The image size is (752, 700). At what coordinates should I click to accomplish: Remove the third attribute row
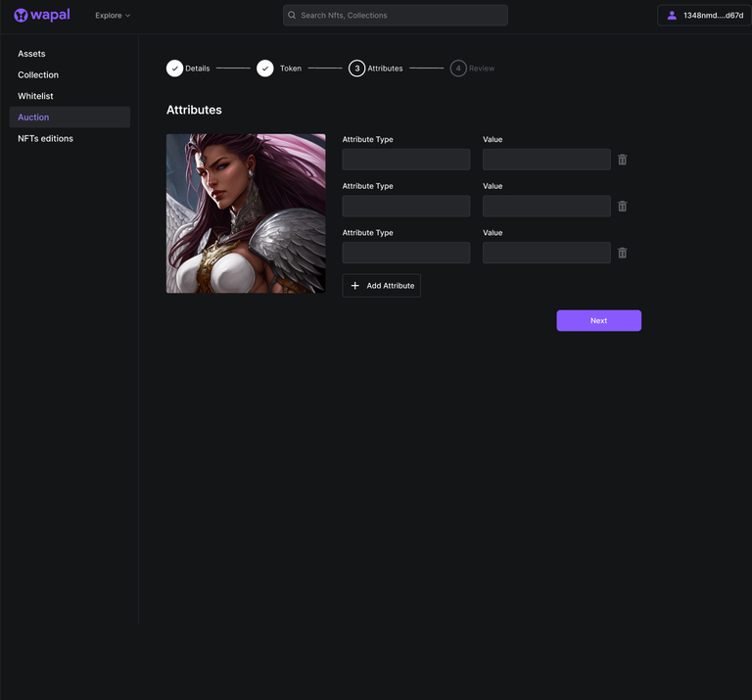[x=622, y=253]
